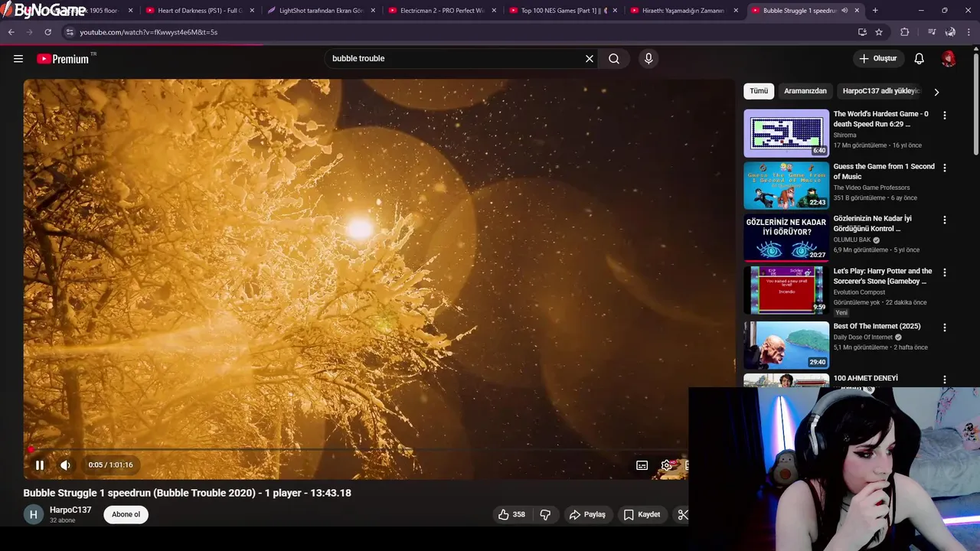Screen dimensions: 980x551
Task: Open options for Gözlerinizin Ne Kadar video
Action: click(x=944, y=220)
